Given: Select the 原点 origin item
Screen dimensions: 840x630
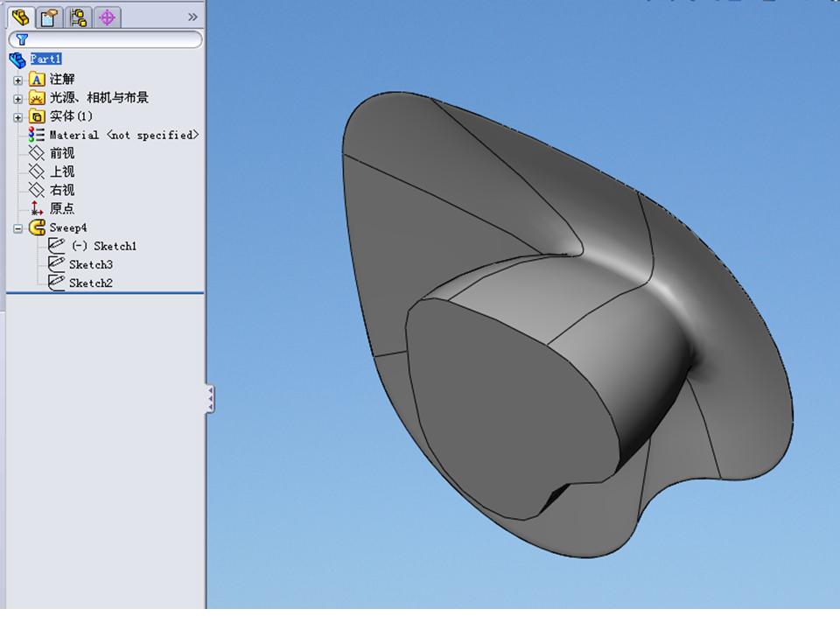Looking at the screenshot, I should pyautogui.click(x=62, y=208).
